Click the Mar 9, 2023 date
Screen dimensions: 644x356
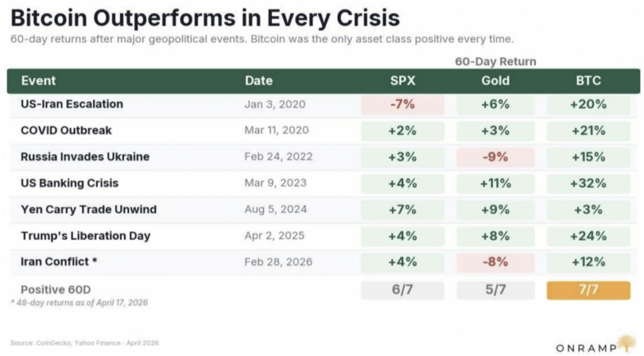click(275, 183)
